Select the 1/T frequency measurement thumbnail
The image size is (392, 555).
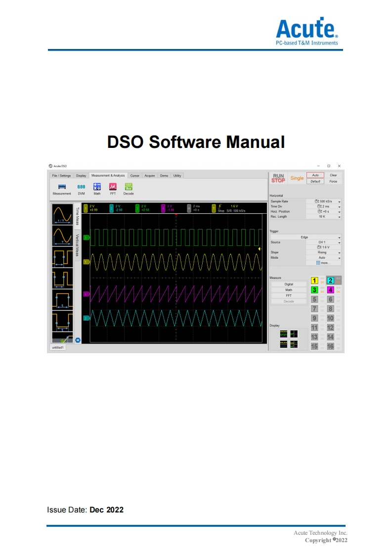pos(63,214)
